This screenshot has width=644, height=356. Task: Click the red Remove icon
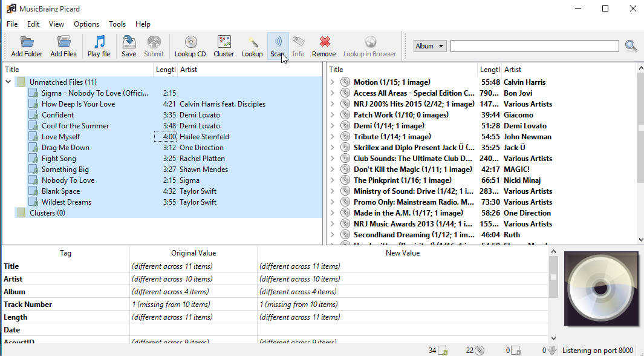tap(325, 42)
